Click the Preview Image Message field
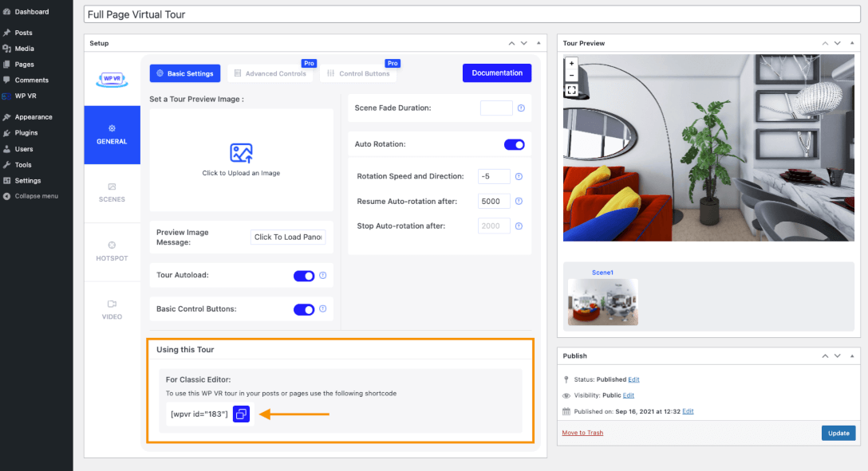This screenshot has width=868, height=471. point(288,237)
